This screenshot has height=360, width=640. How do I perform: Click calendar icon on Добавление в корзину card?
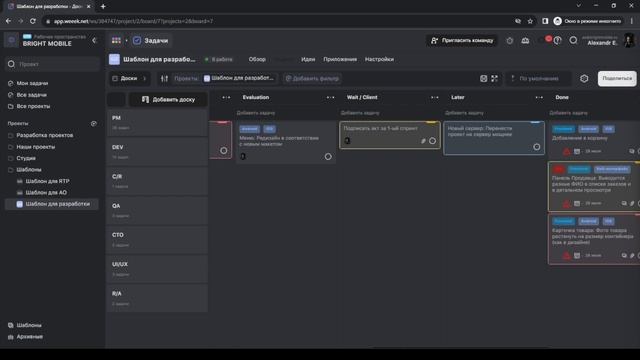[x=577, y=151]
